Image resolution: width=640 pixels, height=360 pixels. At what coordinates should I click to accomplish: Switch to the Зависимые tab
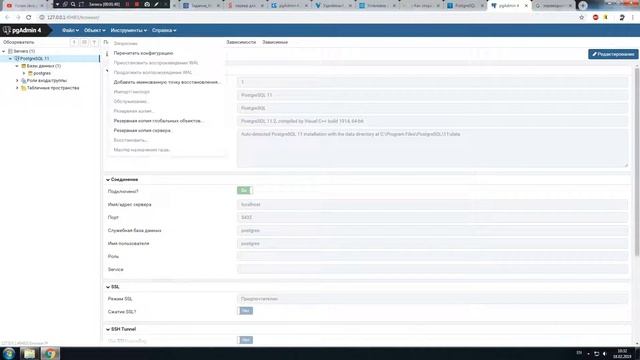275,42
